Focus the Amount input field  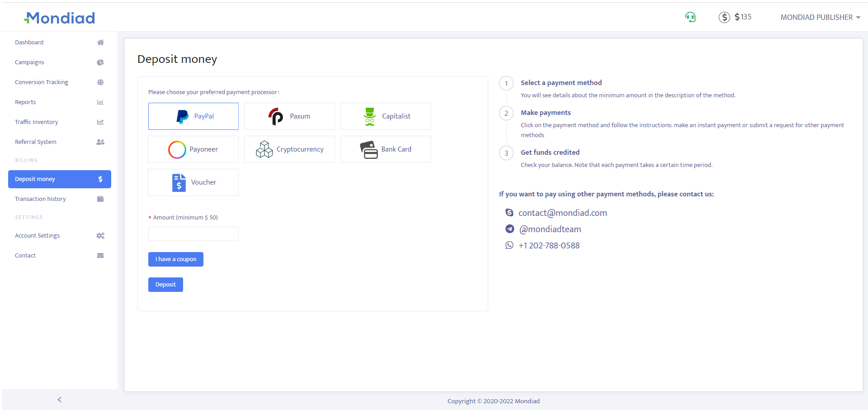pyautogui.click(x=193, y=234)
